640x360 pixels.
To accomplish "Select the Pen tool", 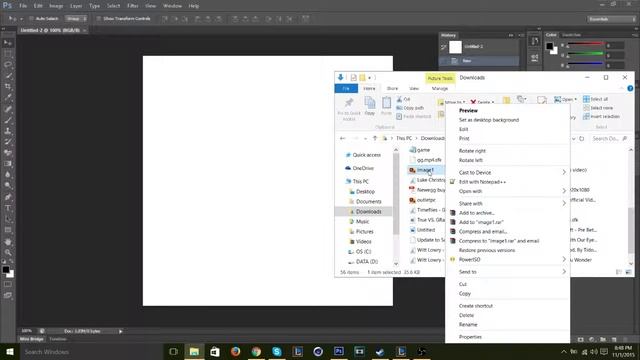I will 8,197.
